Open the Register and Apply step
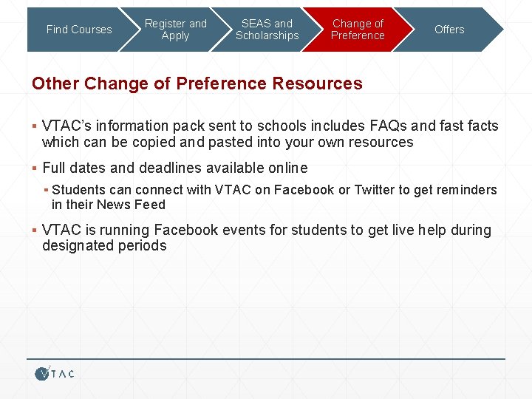Image resolution: width=532 pixels, height=399 pixels. pos(175,30)
